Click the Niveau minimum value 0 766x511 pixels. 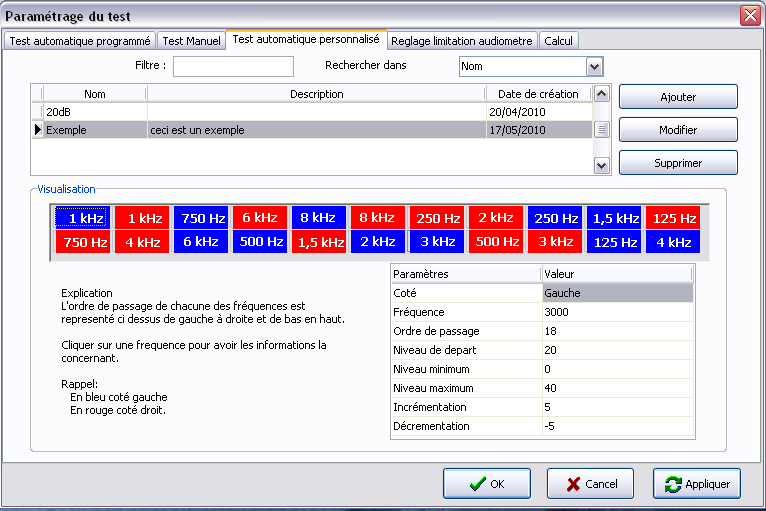pos(618,369)
